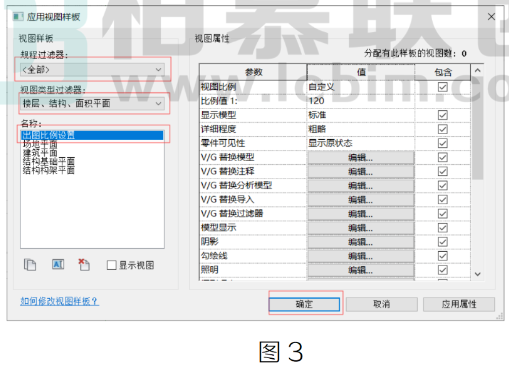The image size is (509, 368).
Task: Open the 规程过滤器 dropdown
Action: click(92, 70)
